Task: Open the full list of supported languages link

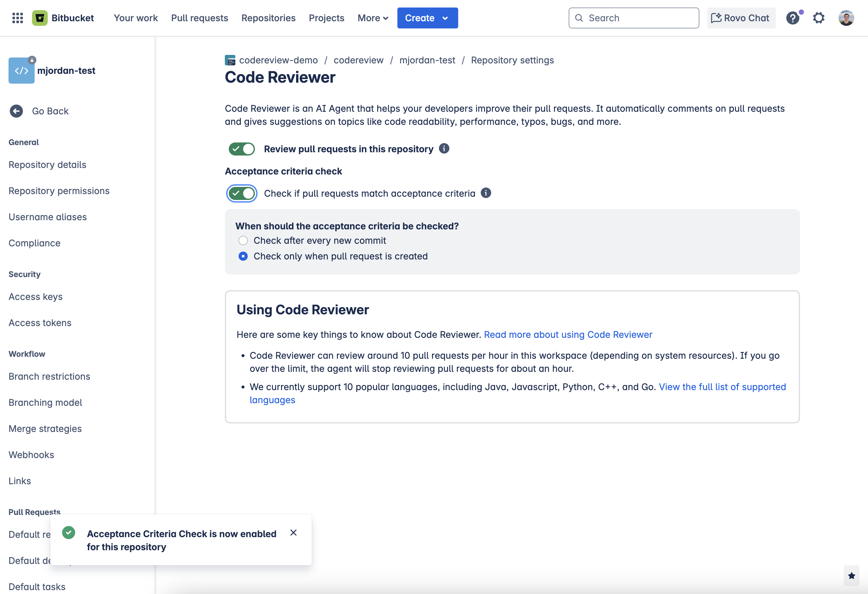Action: click(x=722, y=387)
